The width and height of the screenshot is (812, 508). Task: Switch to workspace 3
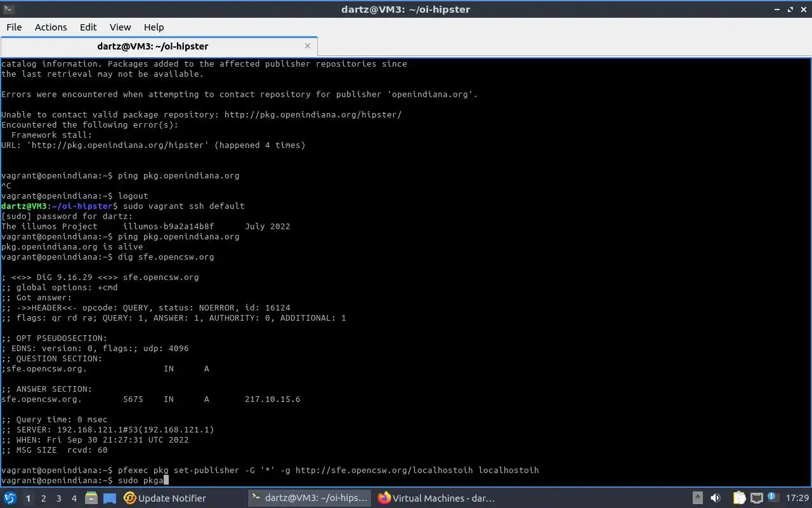tap(58, 498)
